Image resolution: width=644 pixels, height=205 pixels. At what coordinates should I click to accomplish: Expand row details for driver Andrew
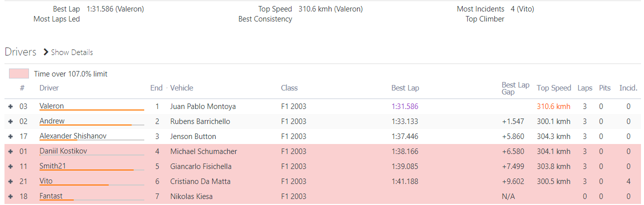[10, 121]
